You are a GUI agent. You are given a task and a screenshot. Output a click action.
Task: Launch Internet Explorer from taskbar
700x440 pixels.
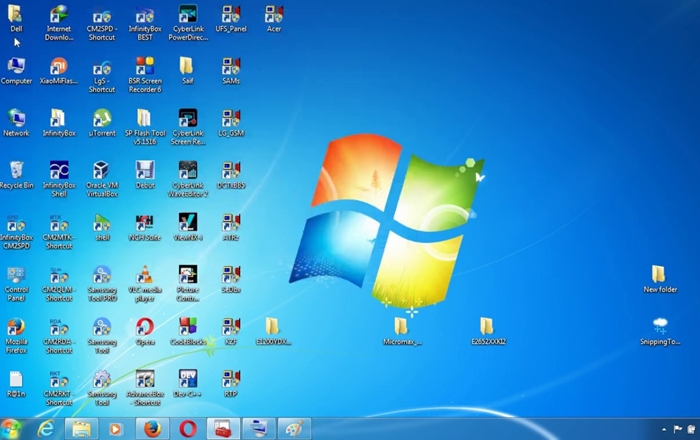pos(46,429)
